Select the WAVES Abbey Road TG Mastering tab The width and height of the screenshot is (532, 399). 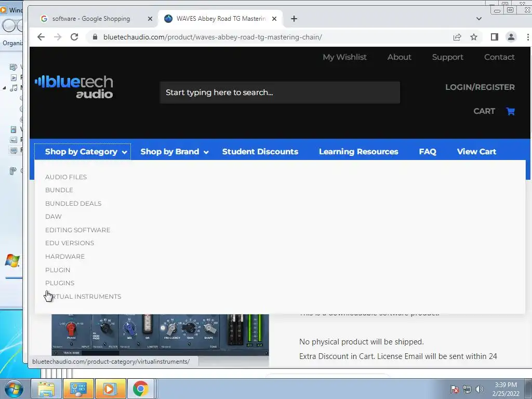point(220,19)
